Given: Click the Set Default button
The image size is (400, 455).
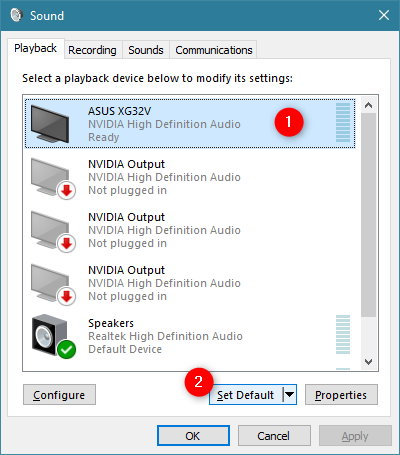Looking at the screenshot, I should 246,395.
